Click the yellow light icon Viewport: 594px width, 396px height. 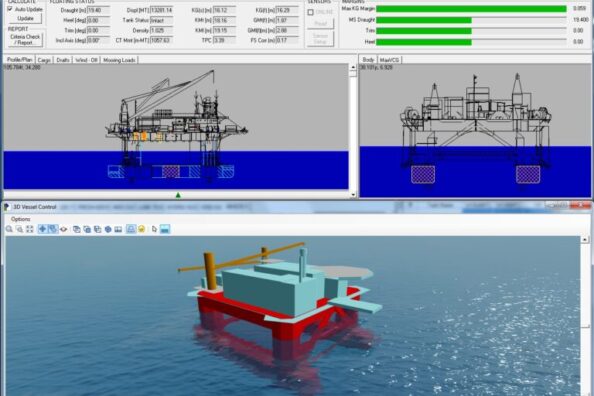(x=142, y=229)
